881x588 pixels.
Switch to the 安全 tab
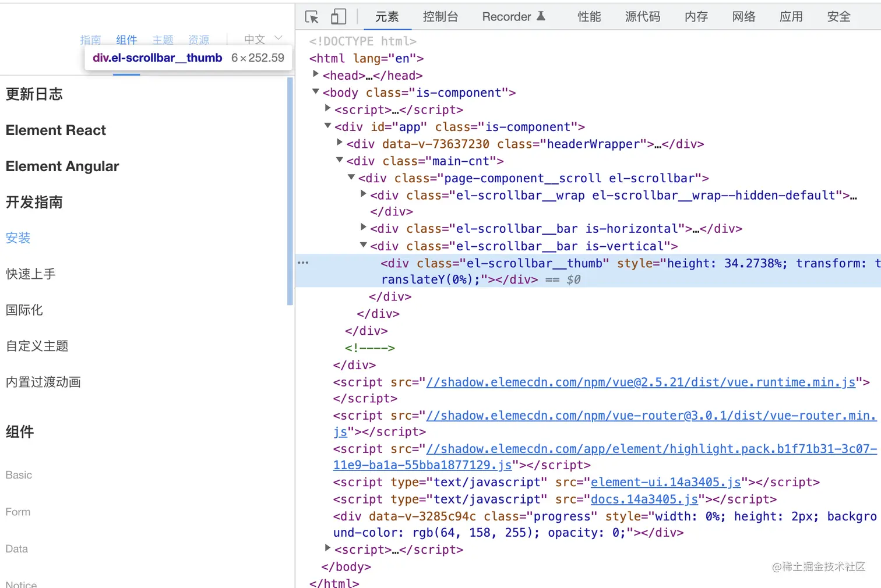(x=839, y=17)
